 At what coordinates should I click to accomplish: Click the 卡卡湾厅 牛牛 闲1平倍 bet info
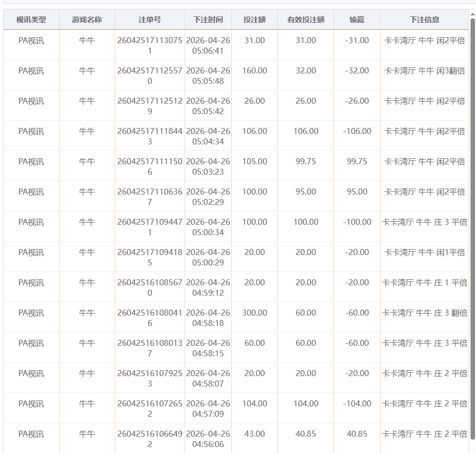424,253
